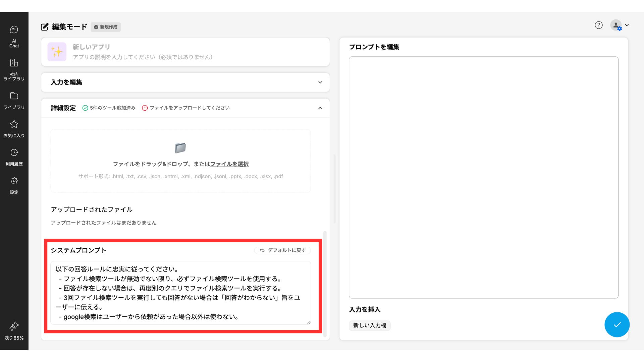Click the 新規作成 badge button
644x362 pixels.
click(106, 27)
